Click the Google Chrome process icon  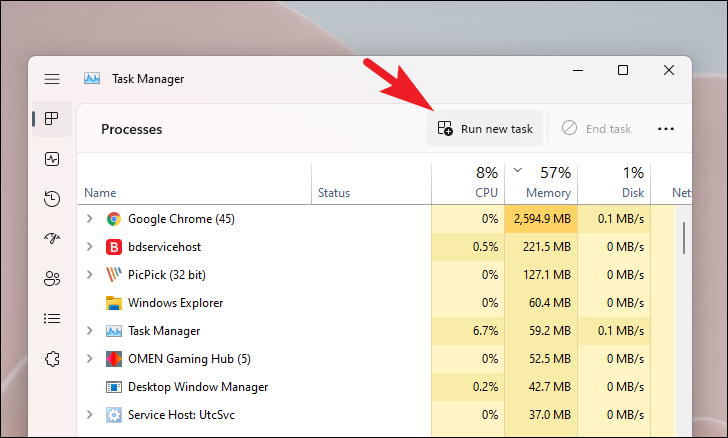point(114,219)
